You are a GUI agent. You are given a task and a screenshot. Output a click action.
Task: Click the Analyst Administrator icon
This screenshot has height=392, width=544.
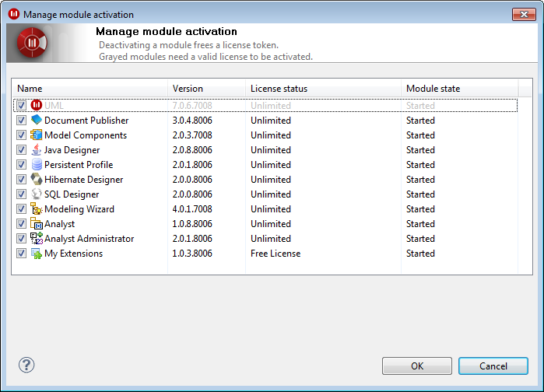(37, 239)
